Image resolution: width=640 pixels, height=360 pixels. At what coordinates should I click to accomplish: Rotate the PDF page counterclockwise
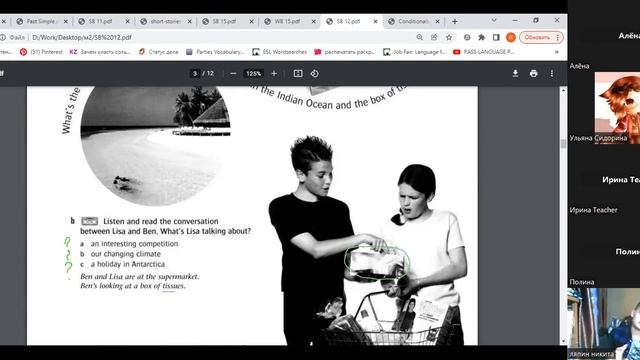(x=314, y=73)
